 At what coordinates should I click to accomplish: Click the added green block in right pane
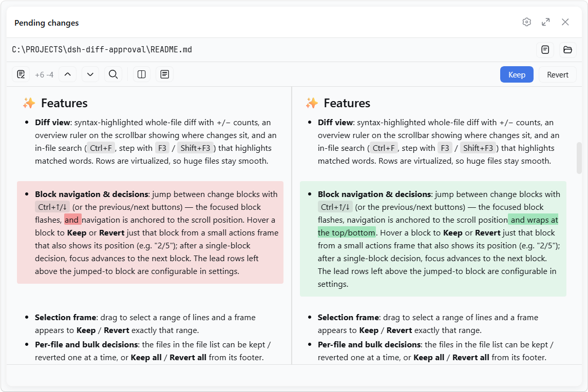coord(433,239)
